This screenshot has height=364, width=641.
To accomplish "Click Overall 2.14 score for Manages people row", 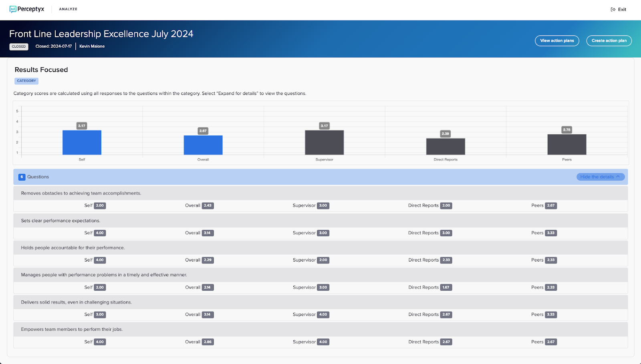I will point(208,287).
